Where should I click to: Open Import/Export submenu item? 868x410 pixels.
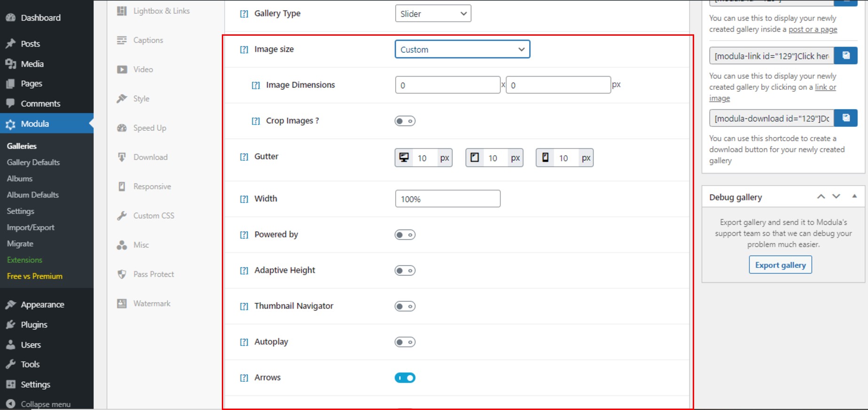(31, 228)
